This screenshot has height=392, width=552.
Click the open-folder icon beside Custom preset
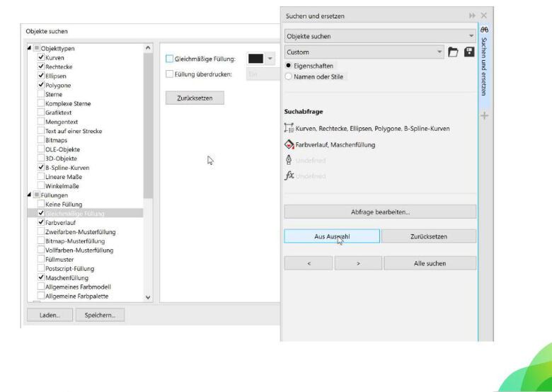(x=454, y=52)
